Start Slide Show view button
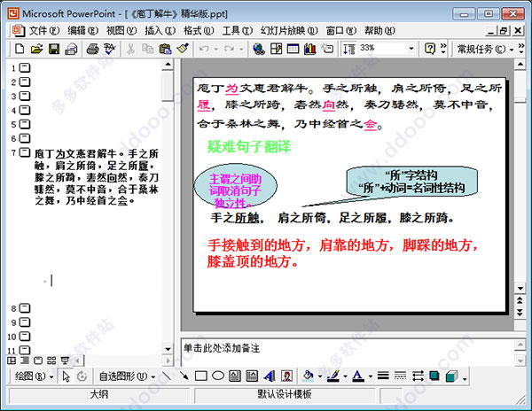The image size is (532, 411). coord(65,361)
